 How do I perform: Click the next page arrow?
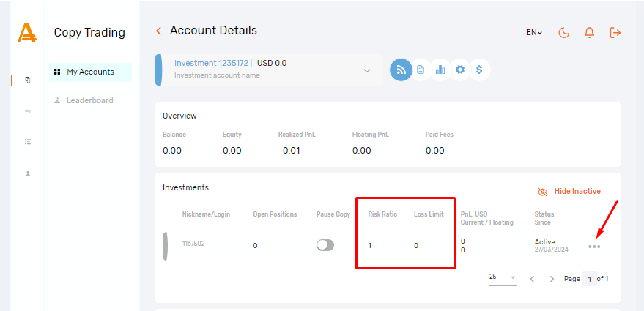(552, 279)
